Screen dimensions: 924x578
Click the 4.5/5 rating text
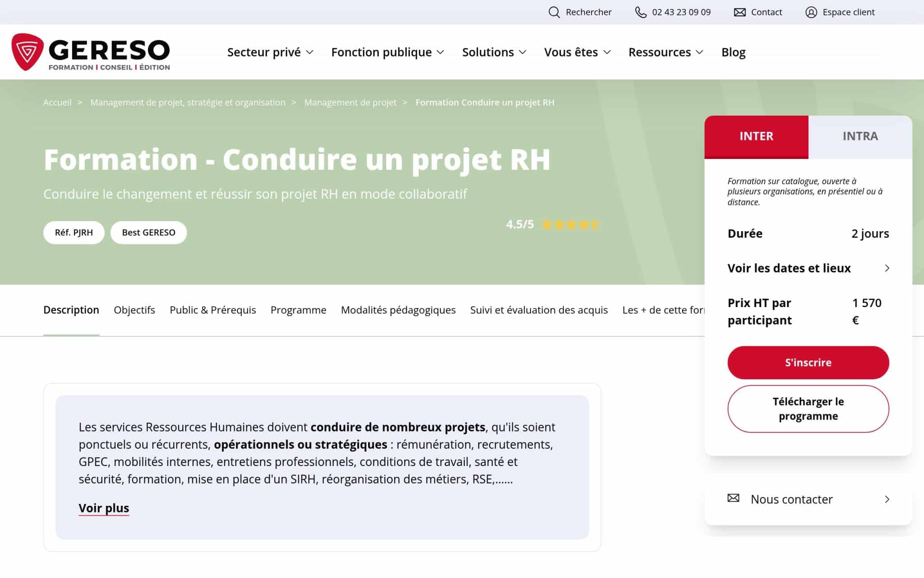pyautogui.click(x=520, y=224)
